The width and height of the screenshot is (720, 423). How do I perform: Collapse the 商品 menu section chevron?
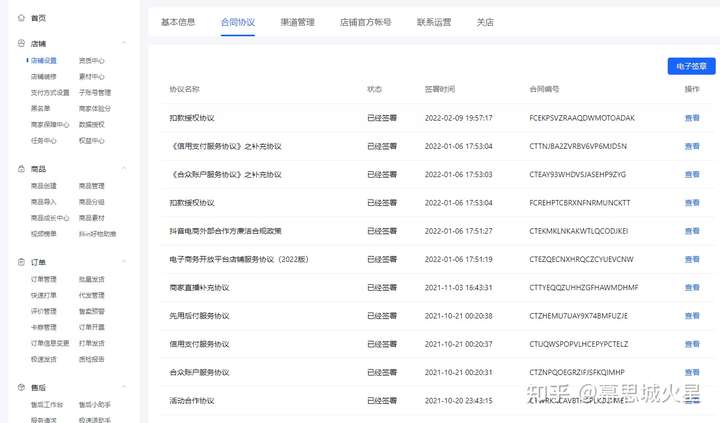click(124, 169)
